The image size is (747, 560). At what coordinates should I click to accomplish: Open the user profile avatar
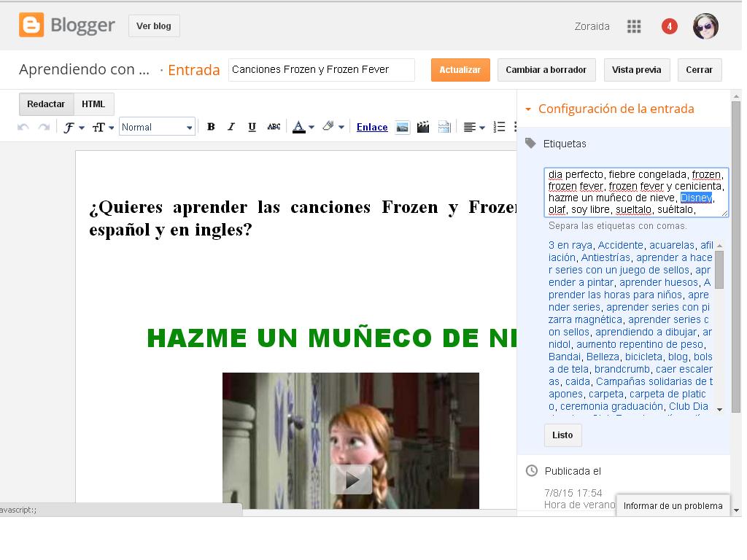coord(705,26)
